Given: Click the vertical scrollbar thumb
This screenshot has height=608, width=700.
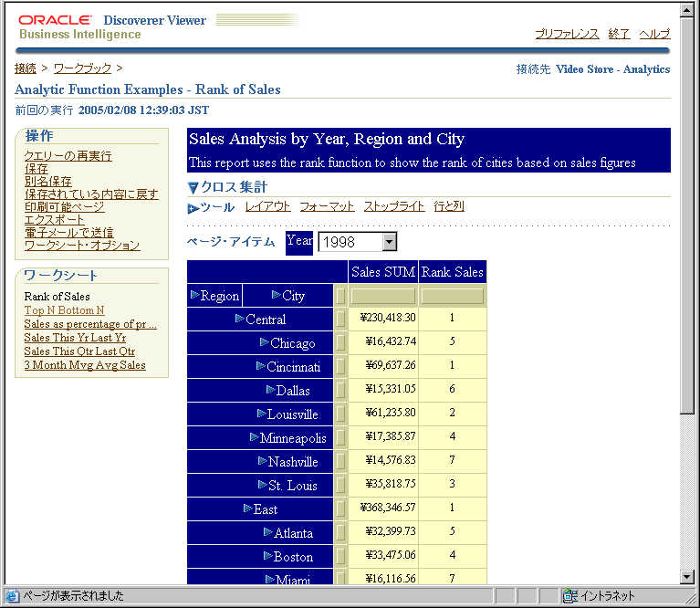Looking at the screenshot, I should (x=687, y=215).
